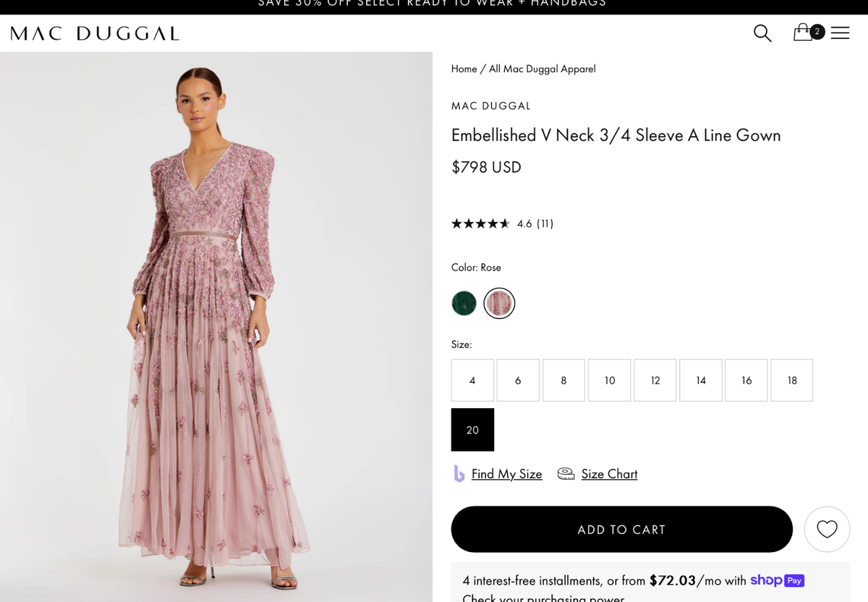Open the shopping bag cart icon
This screenshot has width=868, height=602.
point(803,33)
